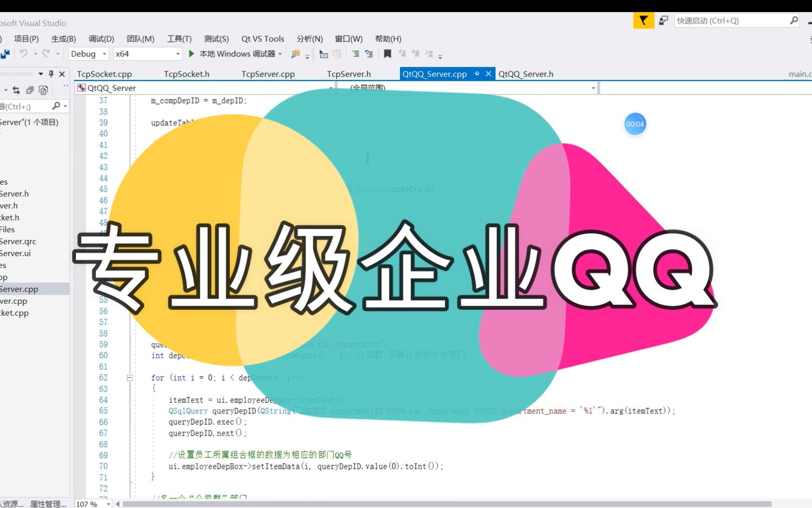Toggle auto-hide pin of Solution Explorer

(51, 74)
